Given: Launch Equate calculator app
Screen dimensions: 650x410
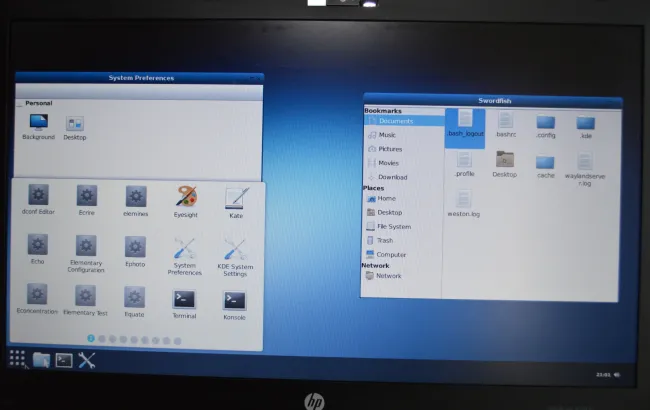Looking at the screenshot, I should [134, 302].
